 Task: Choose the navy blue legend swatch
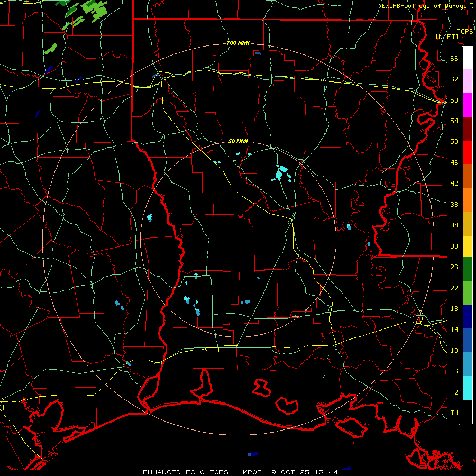click(467, 317)
